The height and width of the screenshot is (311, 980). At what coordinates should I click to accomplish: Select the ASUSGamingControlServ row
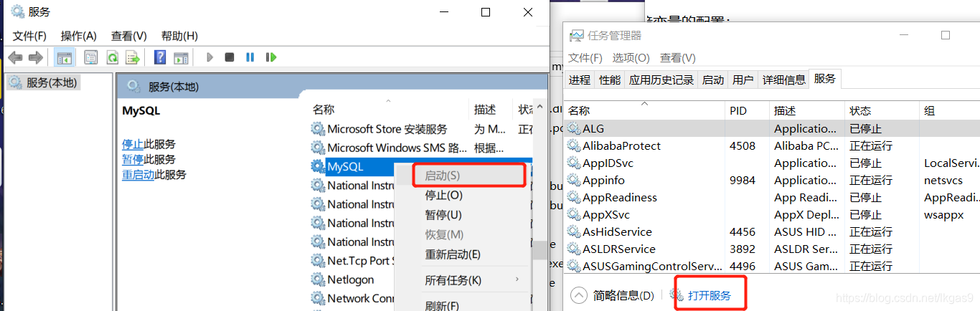click(773, 265)
